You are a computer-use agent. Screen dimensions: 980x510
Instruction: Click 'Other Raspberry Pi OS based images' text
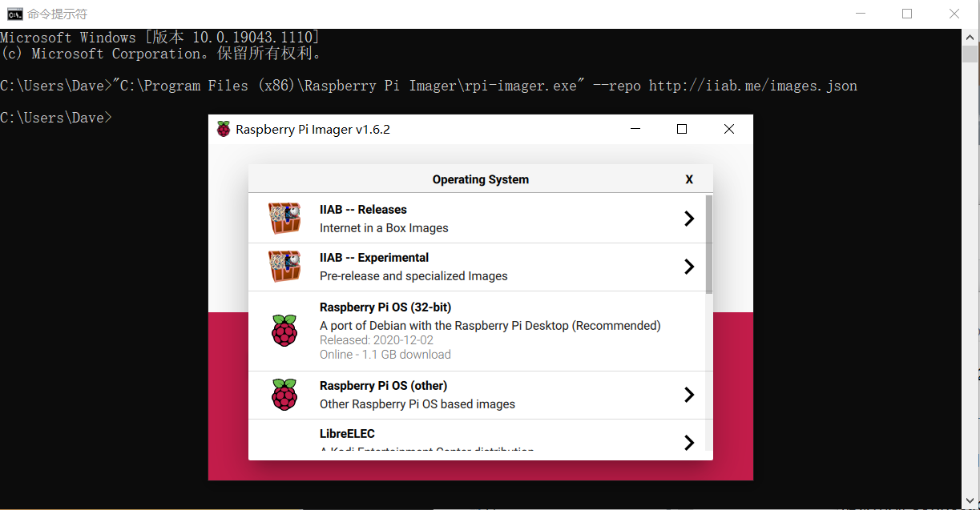pyautogui.click(x=417, y=404)
